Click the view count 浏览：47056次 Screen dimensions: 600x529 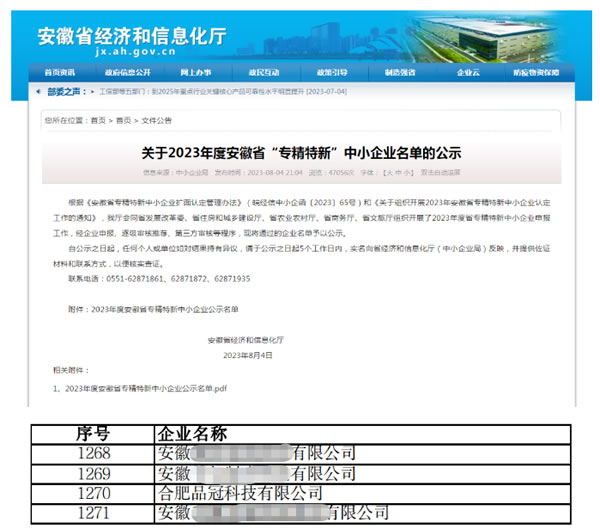tap(332, 173)
